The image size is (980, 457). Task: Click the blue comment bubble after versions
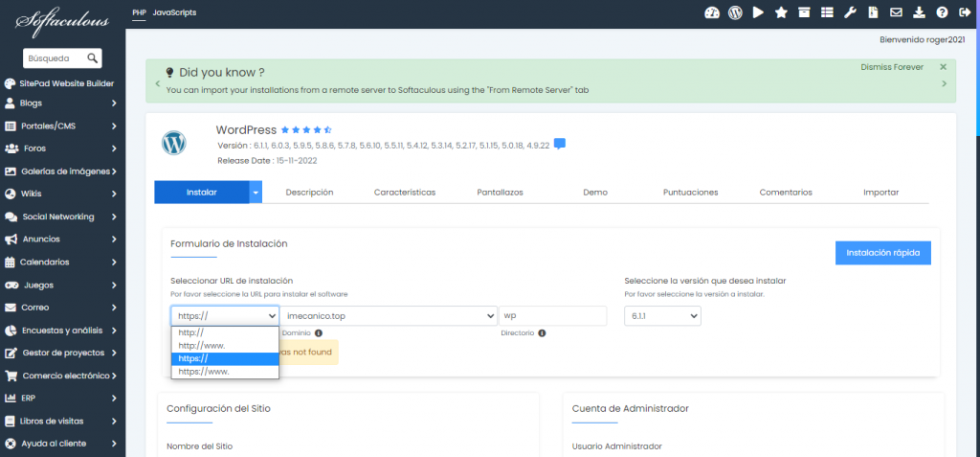(x=560, y=144)
